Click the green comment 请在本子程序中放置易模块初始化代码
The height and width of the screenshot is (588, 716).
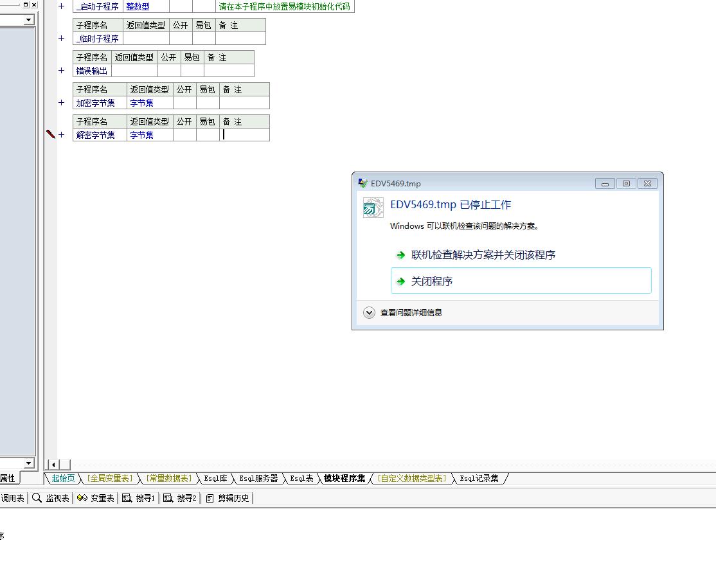[284, 6]
